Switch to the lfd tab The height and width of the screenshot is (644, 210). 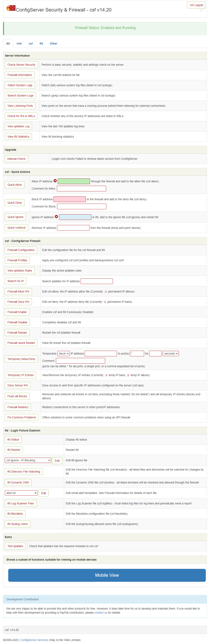pyautogui.click(x=41, y=44)
